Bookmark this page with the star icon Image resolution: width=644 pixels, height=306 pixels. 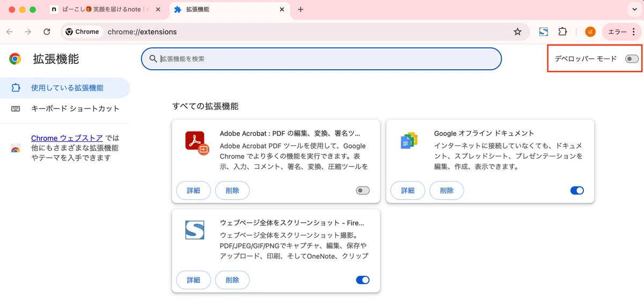[517, 32]
